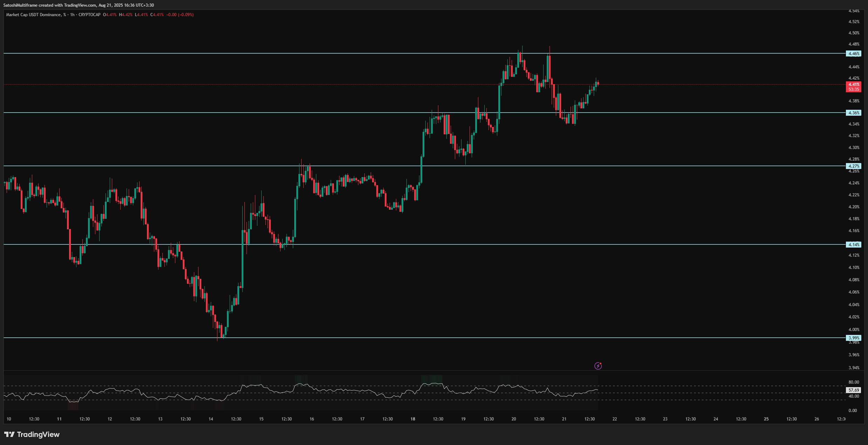Screen dimensions: 868x445
Task: Click the open value O4.41% in legend
Action: point(110,15)
